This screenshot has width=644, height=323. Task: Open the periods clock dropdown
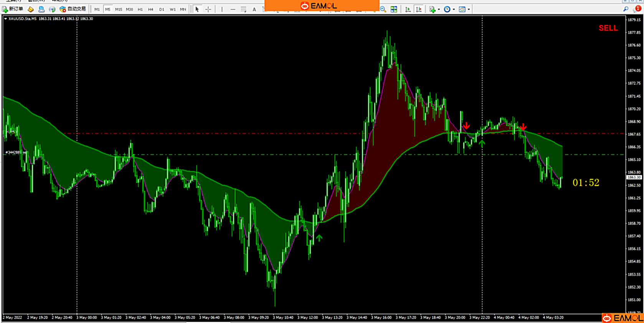(x=449, y=9)
